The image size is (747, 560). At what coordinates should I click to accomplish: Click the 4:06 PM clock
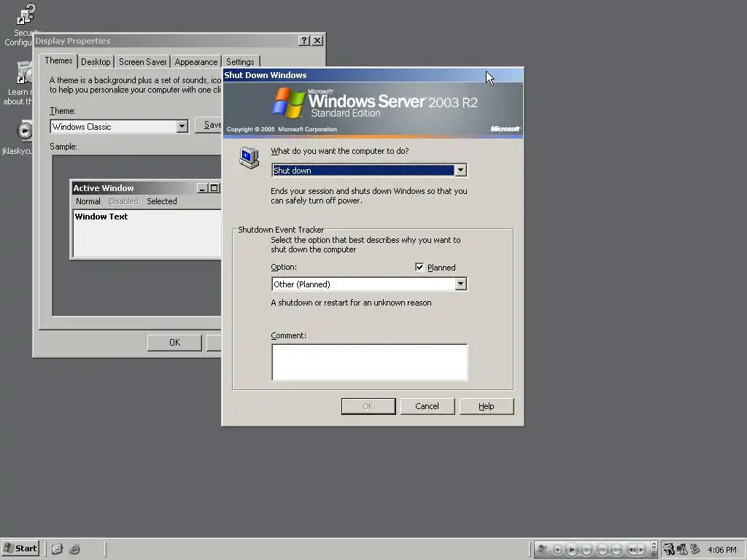click(x=722, y=550)
